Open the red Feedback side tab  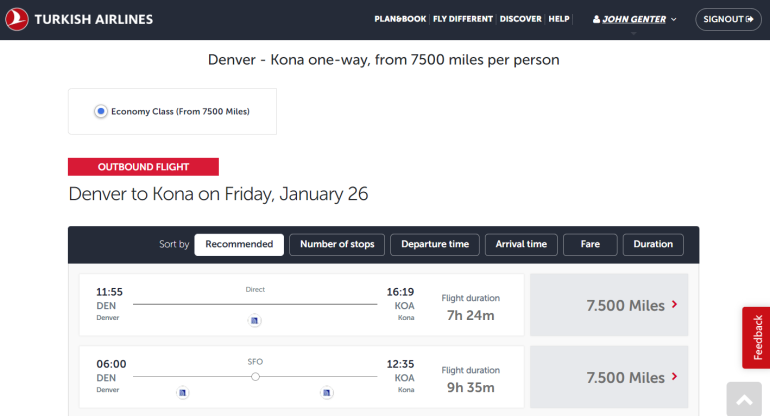pyautogui.click(x=756, y=337)
